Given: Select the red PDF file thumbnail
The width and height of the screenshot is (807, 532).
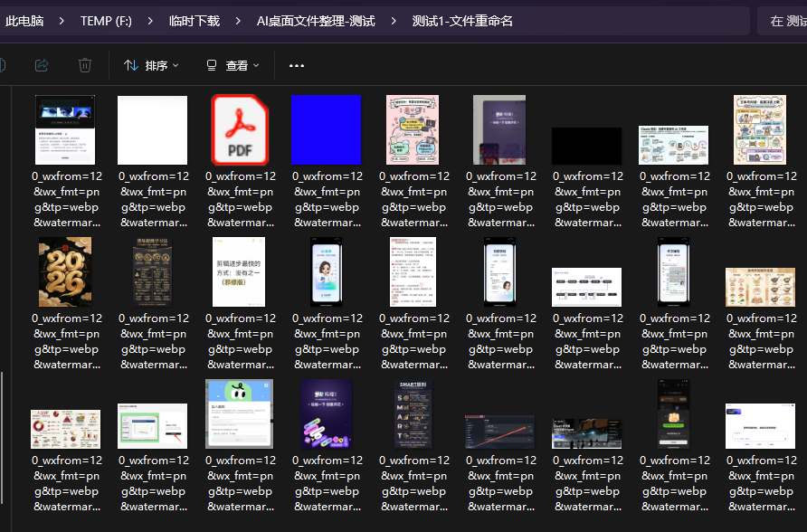Looking at the screenshot, I should (240, 129).
